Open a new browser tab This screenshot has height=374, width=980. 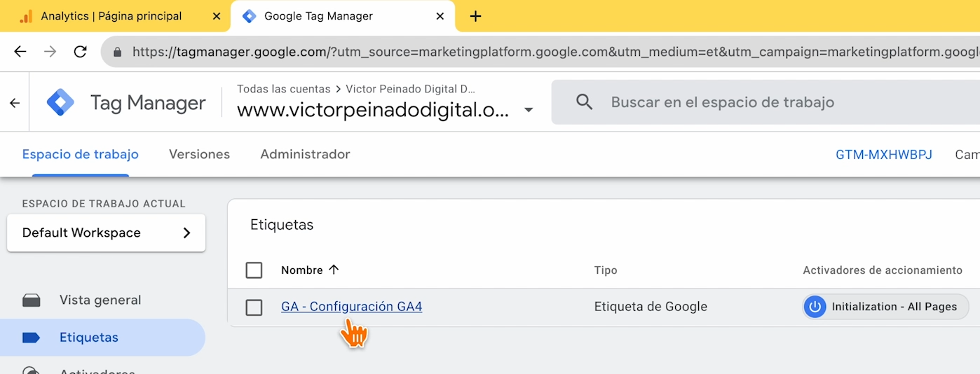point(475,16)
